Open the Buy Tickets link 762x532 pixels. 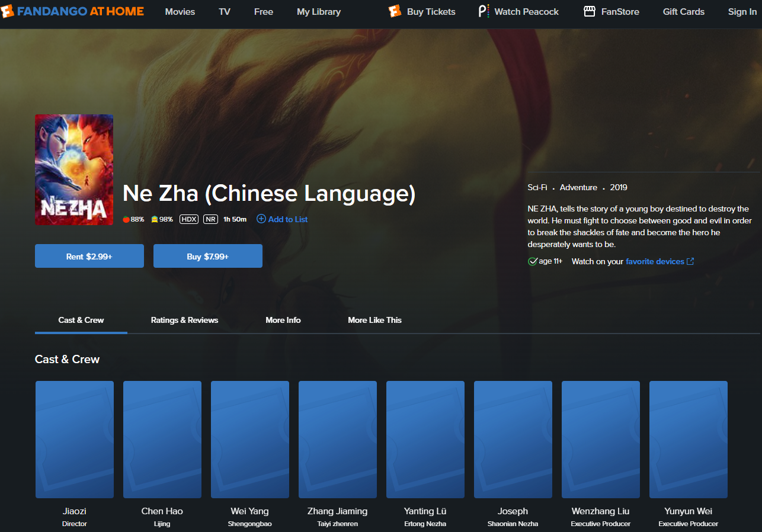pos(431,12)
